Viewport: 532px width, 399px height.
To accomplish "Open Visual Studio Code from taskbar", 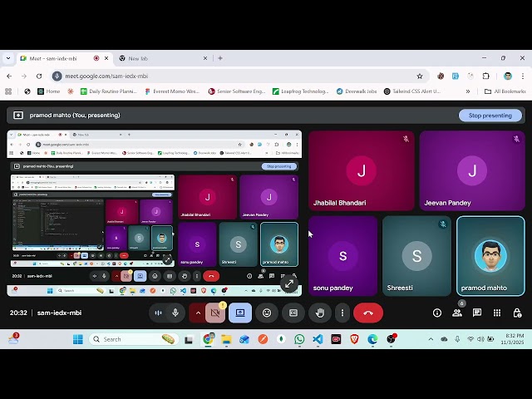I will pyautogui.click(x=318, y=339).
